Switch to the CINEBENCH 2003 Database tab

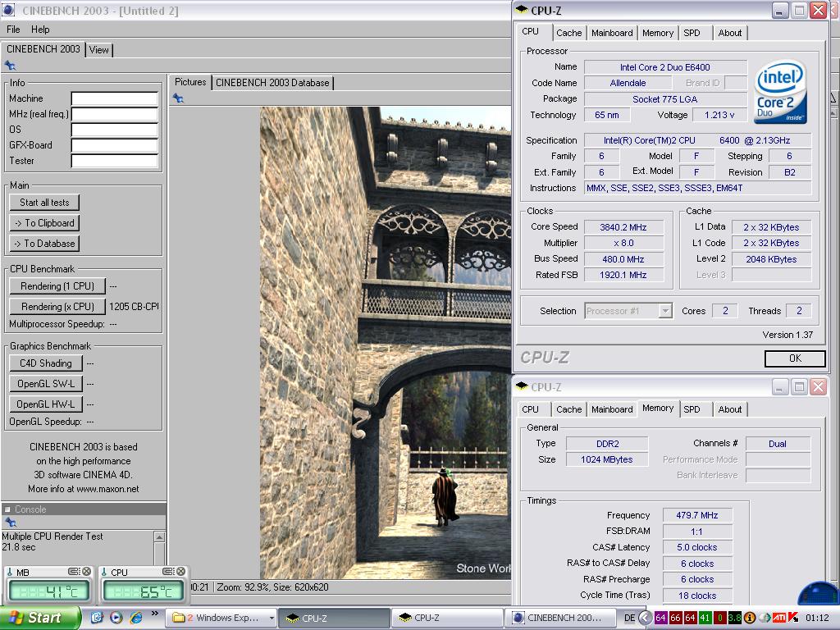tap(272, 83)
